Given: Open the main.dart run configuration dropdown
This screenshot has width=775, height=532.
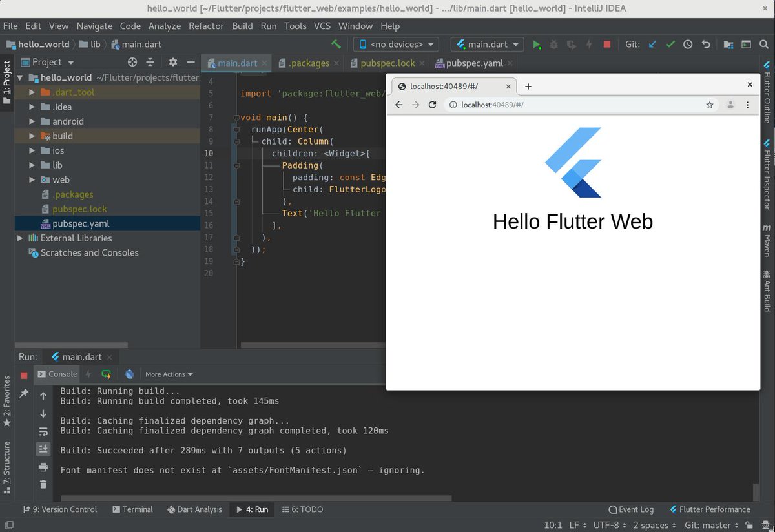Looking at the screenshot, I should point(488,45).
